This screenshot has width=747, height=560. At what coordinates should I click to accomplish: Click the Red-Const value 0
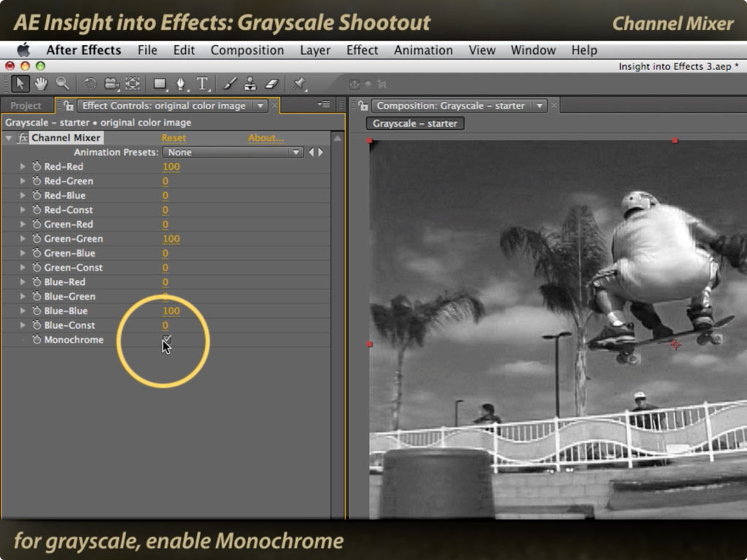coord(166,209)
